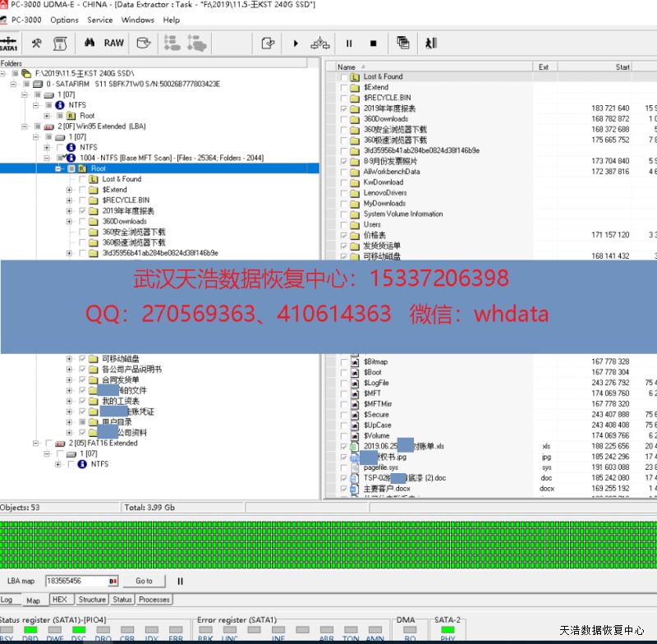Toggle checkbox for pagefile.sys
Viewport: 657px width, 644px height.
pos(344,467)
